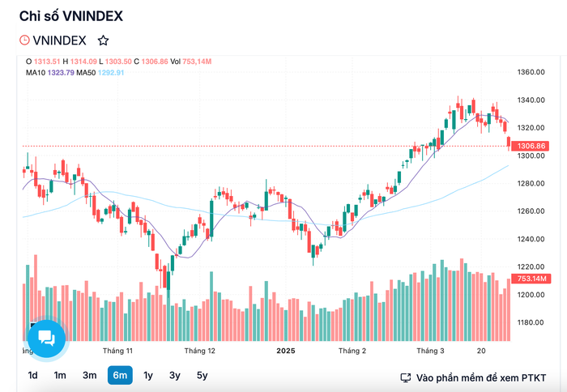567x392 pixels.
Task: Switch chart range to 1m
Action: pyautogui.click(x=60, y=375)
